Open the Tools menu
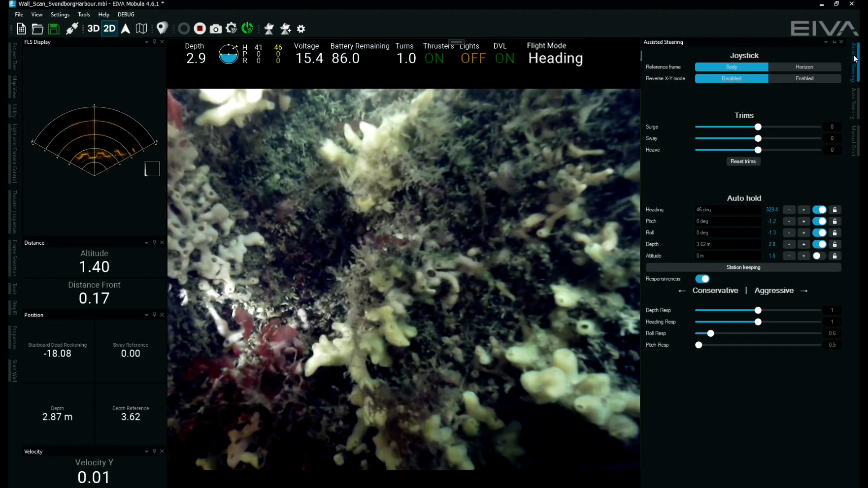The image size is (868, 488). (x=84, y=15)
